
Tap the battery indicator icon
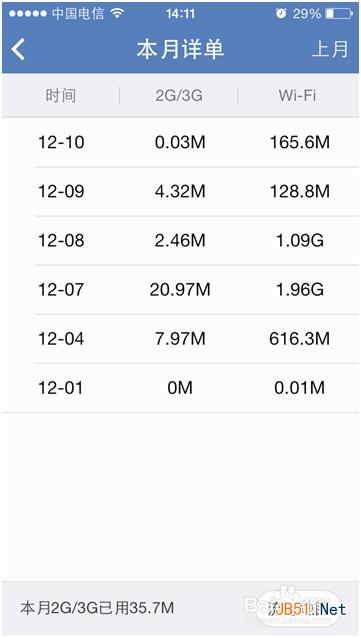pos(339,14)
